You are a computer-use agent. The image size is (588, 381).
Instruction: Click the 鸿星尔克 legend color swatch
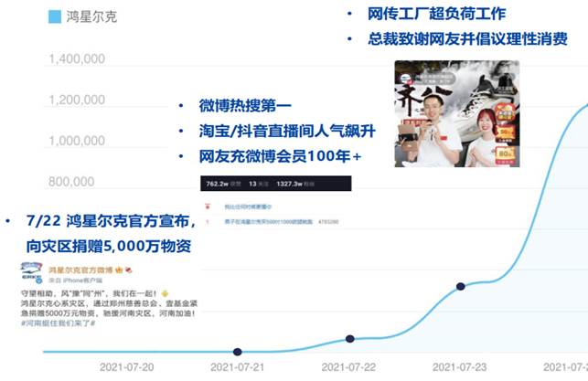click(x=55, y=16)
